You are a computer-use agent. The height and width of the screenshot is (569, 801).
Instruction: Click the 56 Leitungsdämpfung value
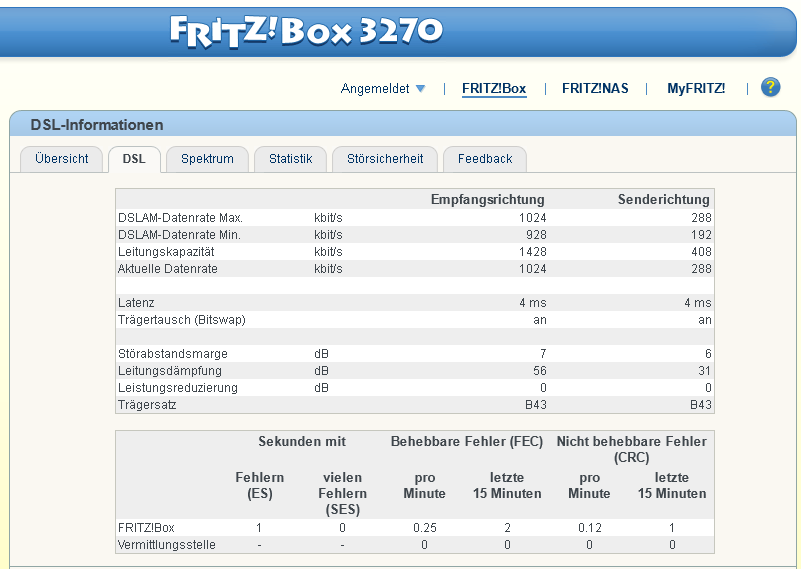tap(540, 371)
